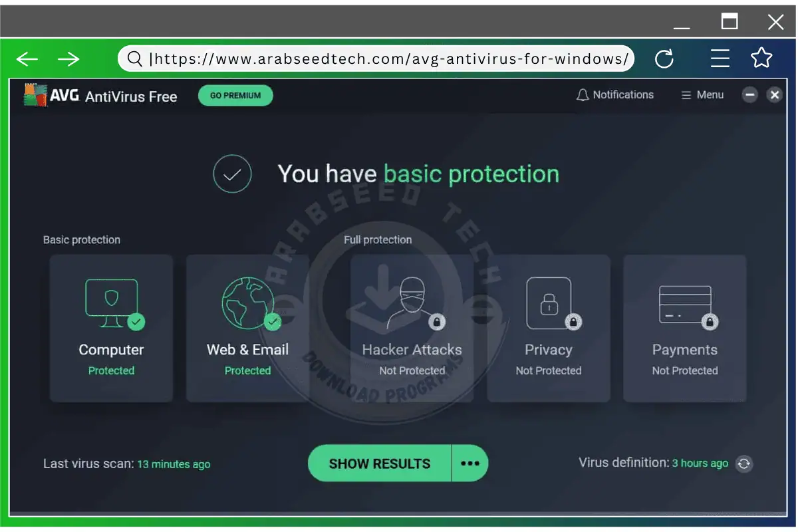
Task: Select the Hacker Attacks masked figure icon
Action: pyautogui.click(x=412, y=303)
